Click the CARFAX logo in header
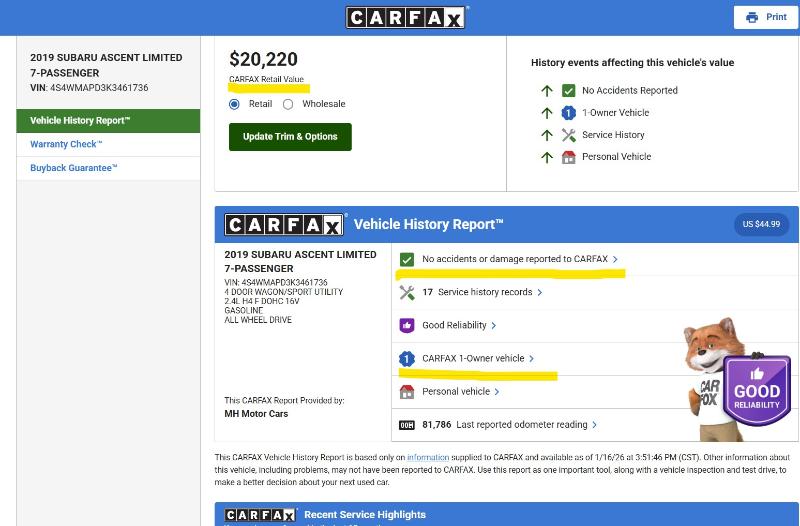The image size is (800, 526). (x=405, y=17)
